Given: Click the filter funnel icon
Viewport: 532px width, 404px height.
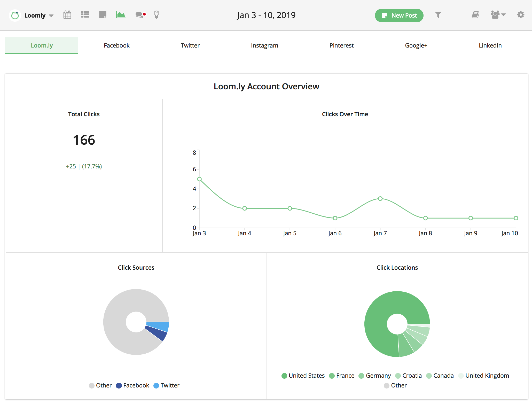Looking at the screenshot, I should coord(438,15).
